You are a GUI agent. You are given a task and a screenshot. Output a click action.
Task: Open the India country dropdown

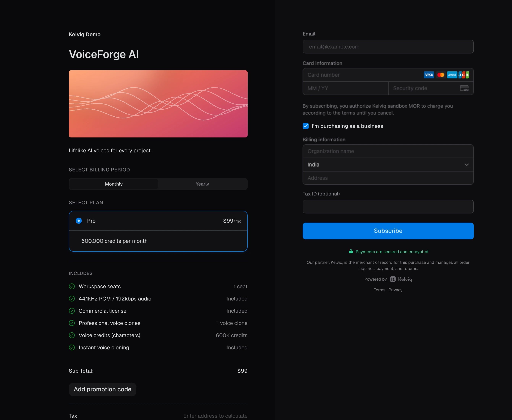tap(388, 165)
